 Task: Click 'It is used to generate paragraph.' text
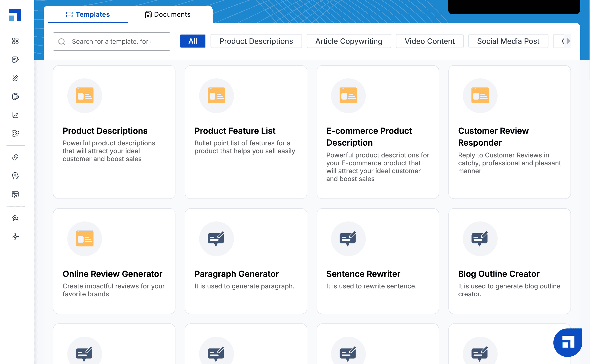pos(244,286)
